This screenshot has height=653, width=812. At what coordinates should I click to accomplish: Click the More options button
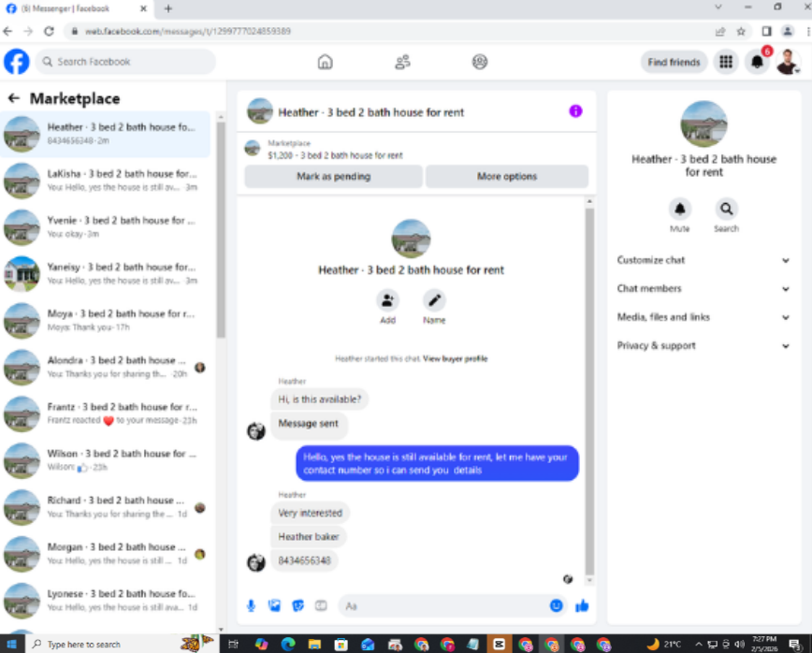[x=506, y=177]
